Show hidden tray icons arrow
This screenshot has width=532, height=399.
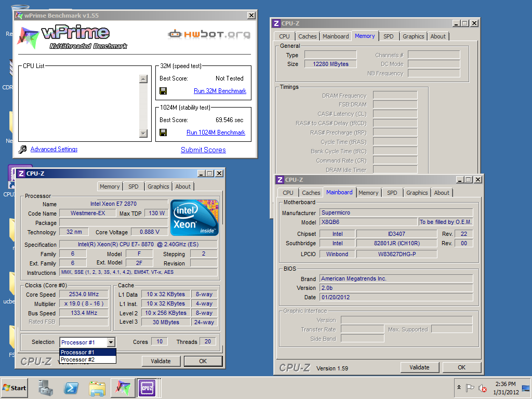[x=459, y=388]
